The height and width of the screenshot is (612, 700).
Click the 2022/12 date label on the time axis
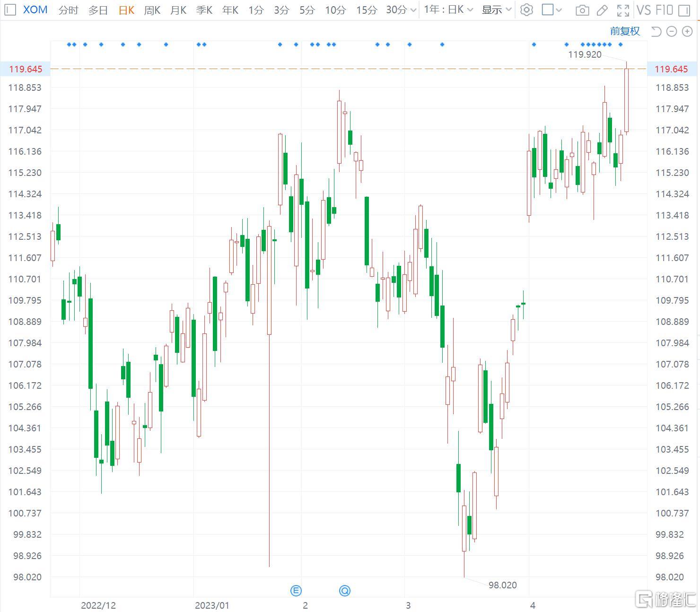pos(98,605)
